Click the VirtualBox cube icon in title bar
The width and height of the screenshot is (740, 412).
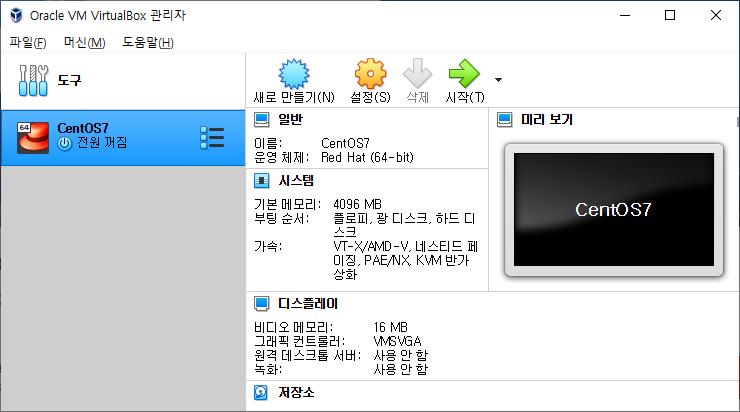tap(16, 15)
